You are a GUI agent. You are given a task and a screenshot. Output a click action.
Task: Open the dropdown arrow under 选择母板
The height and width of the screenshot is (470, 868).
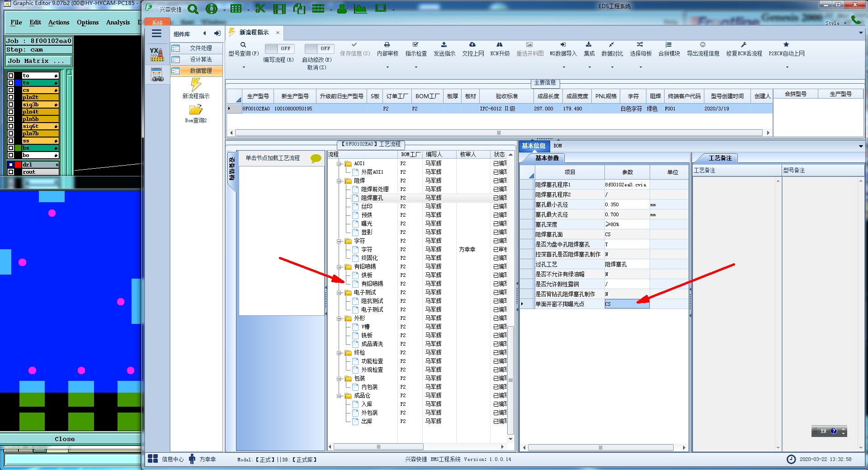(x=641, y=67)
